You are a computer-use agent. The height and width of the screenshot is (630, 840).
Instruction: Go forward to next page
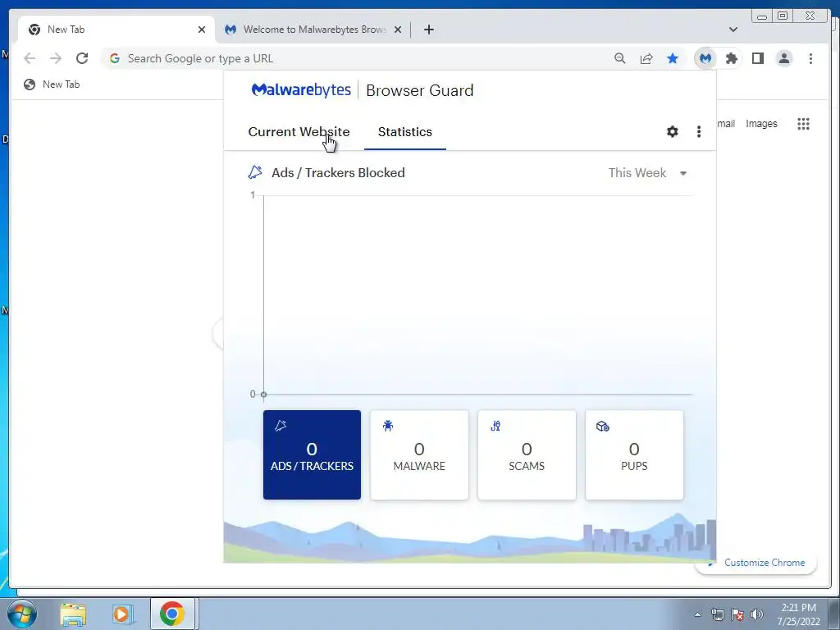[x=56, y=58]
